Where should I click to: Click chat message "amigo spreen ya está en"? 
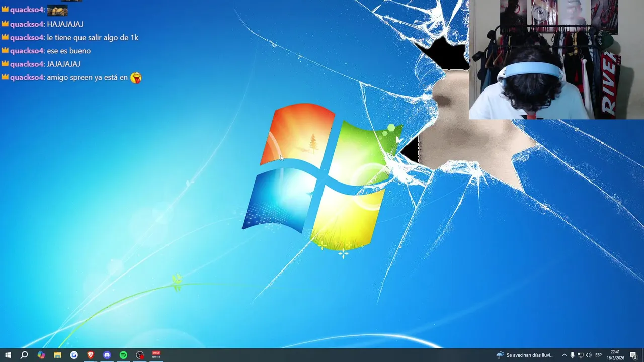point(87,78)
